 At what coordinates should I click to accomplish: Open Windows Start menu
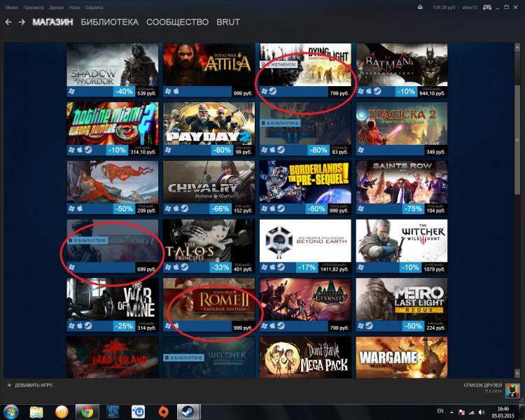tap(11, 412)
